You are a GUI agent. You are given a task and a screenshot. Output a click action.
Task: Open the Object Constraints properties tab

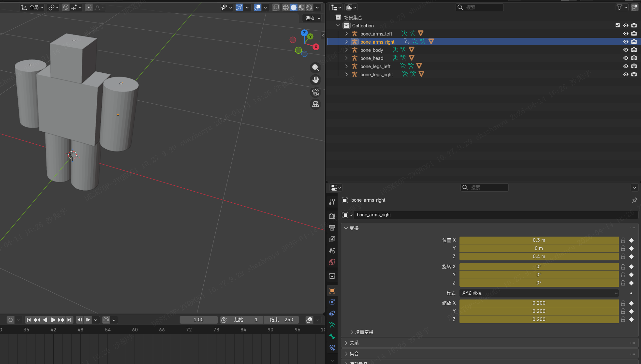332,313
